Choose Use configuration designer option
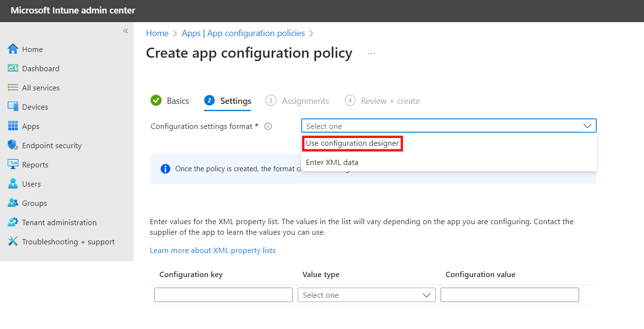 click(352, 143)
